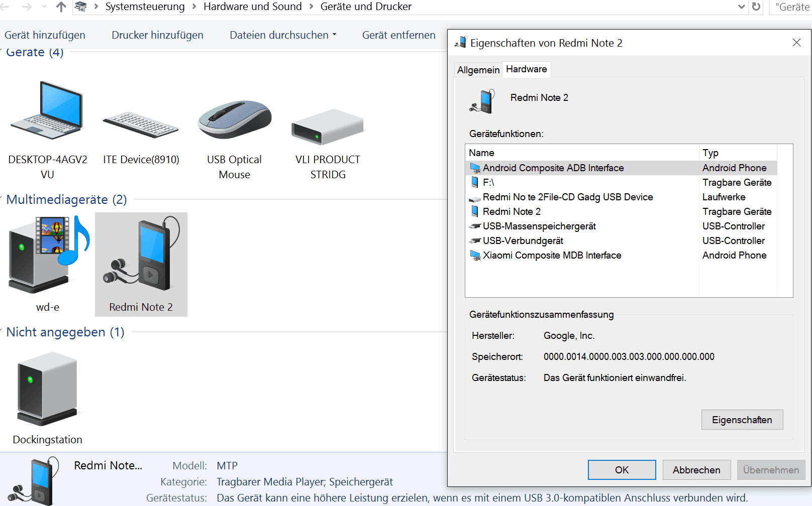Image resolution: width=812 pixels, height=506 pixels.
Task: Click the Redmi Note 2 icon in the dialog header
Action: (x=482, y=101)
